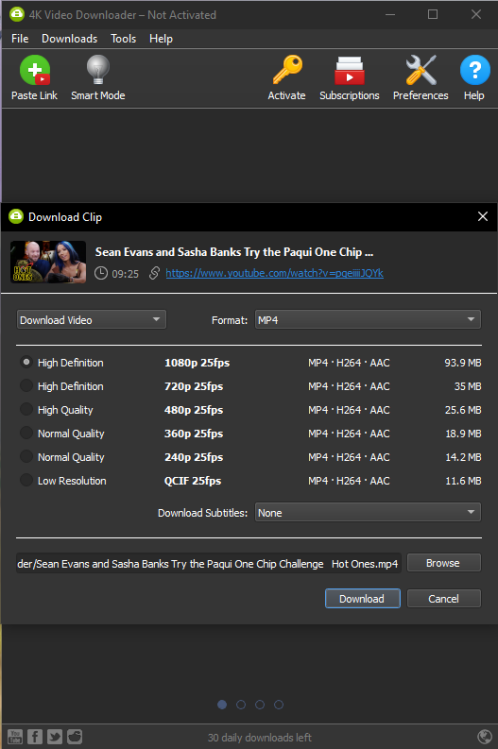Select Normal Quality 360p 25fps option
The width and height of the screenshot is (498, 749).
[26, 433]
